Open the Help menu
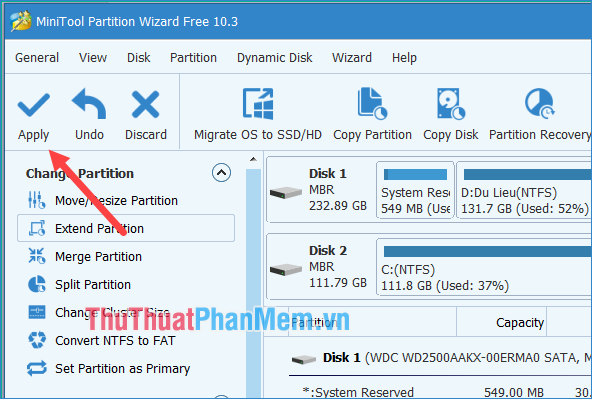The width and height of the screenshot is (592, 399). point(404,58)
